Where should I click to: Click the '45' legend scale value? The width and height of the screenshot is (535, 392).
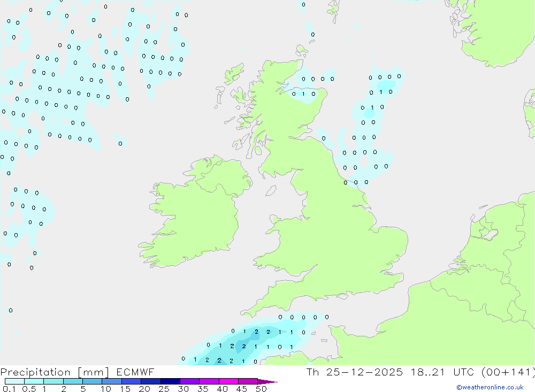pyautogui.click(x=242, y=389)
